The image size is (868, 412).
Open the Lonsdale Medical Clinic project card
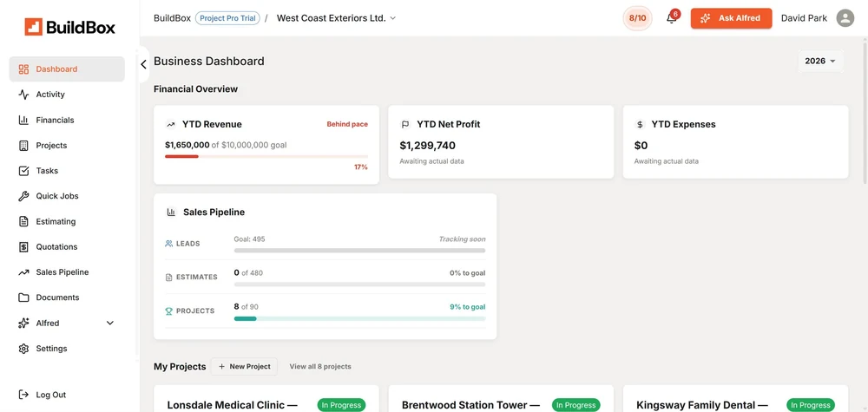pos(266,399)
